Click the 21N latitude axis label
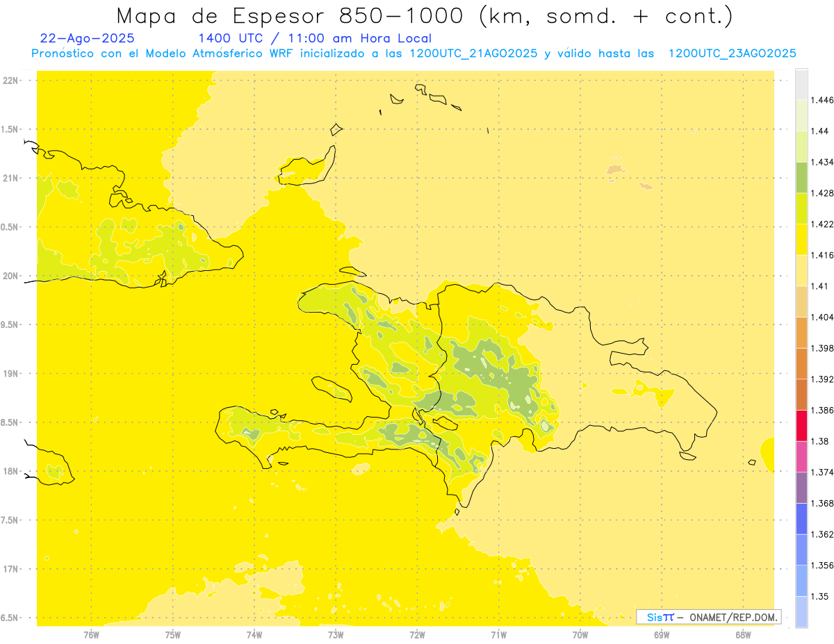This screenshot has height=644, width=834. point(11,179)
